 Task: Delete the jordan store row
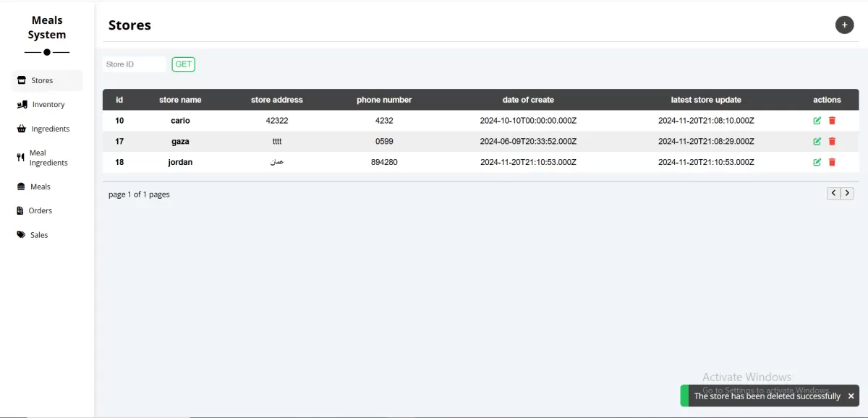[x=832, y=163]
